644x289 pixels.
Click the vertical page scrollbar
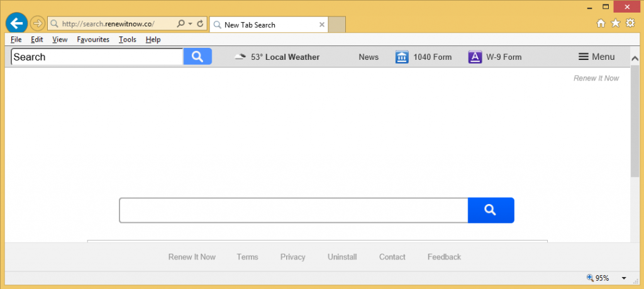pyautogui.click(x=635, y=126)
